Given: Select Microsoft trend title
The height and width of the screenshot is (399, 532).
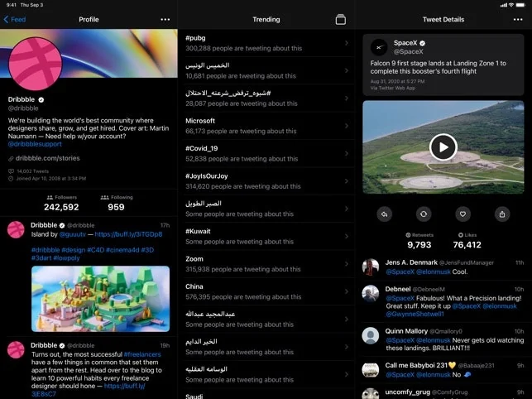Looking at the screenshot, I should coord(200,121).
